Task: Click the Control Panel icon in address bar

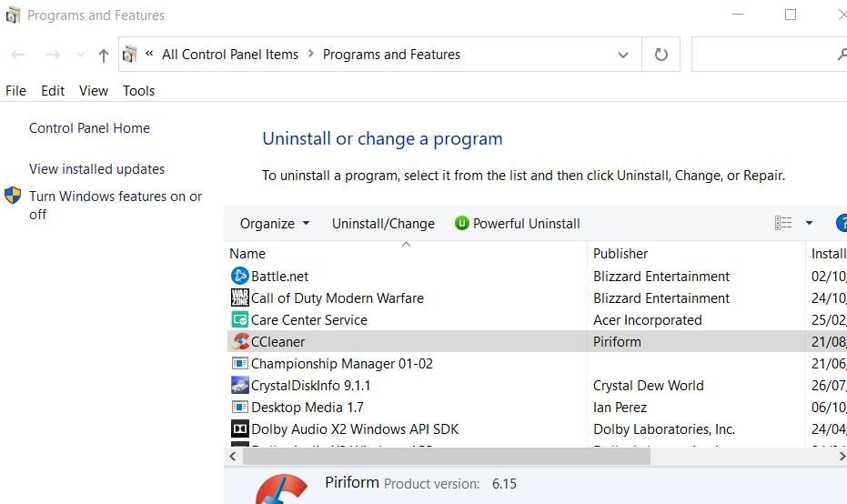Action: coord(129,55)
